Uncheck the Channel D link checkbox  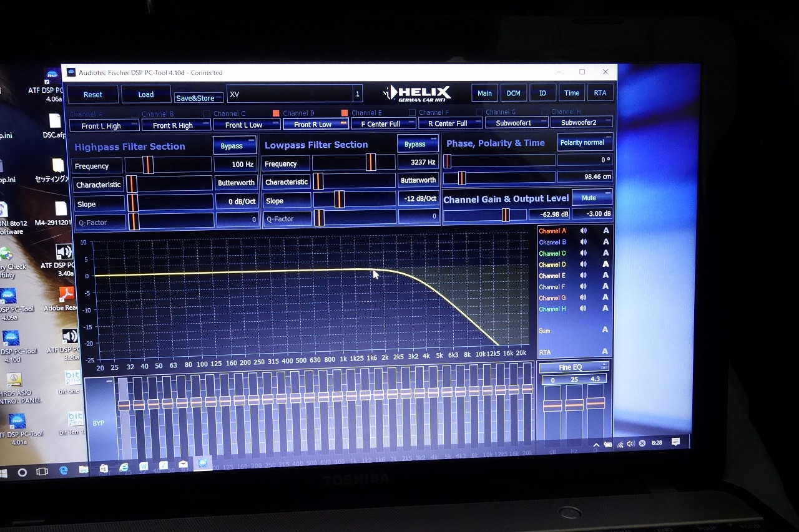(x=276, y=114)
